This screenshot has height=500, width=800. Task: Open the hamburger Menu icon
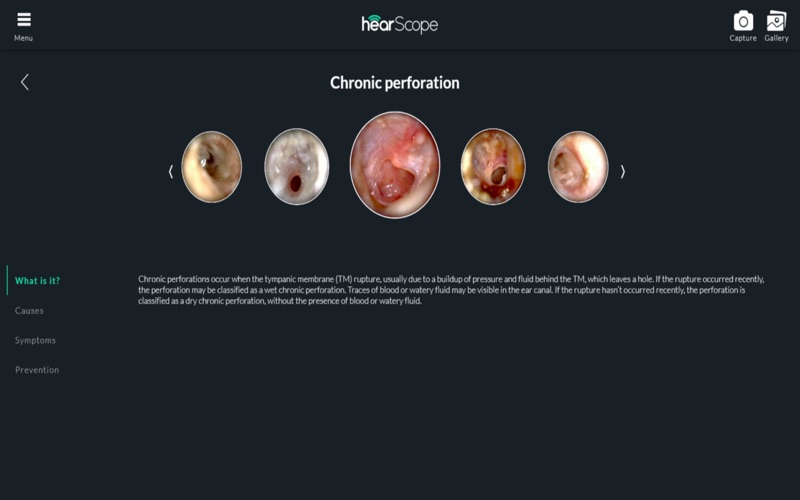(24, 19)
